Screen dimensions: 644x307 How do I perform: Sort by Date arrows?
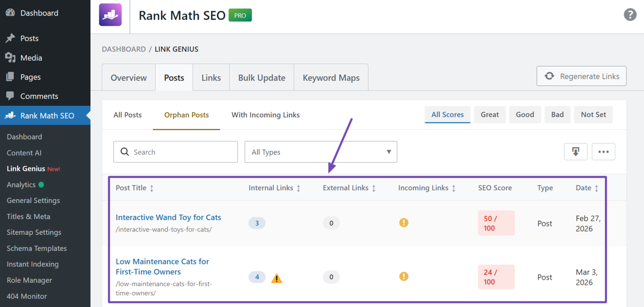pyautogui.click(x=597, y=188)
